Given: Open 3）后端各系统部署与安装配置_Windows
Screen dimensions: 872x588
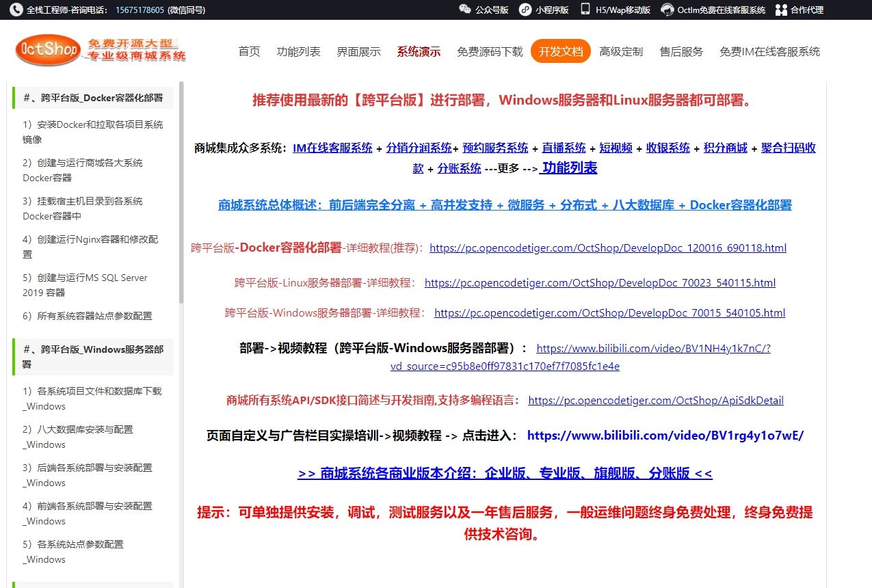Looking at the screenshot, I should click(x=88, y=475).
